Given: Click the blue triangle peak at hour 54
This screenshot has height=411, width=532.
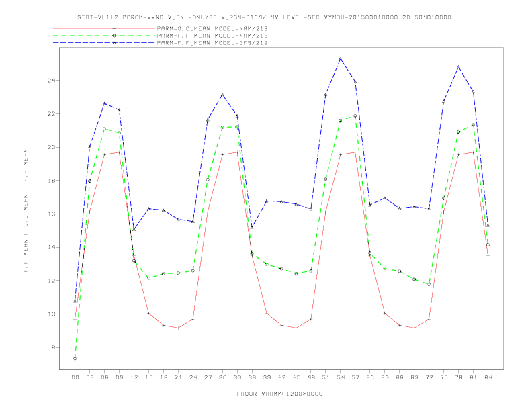Looking at the screenshot, I should pos(341,59).
